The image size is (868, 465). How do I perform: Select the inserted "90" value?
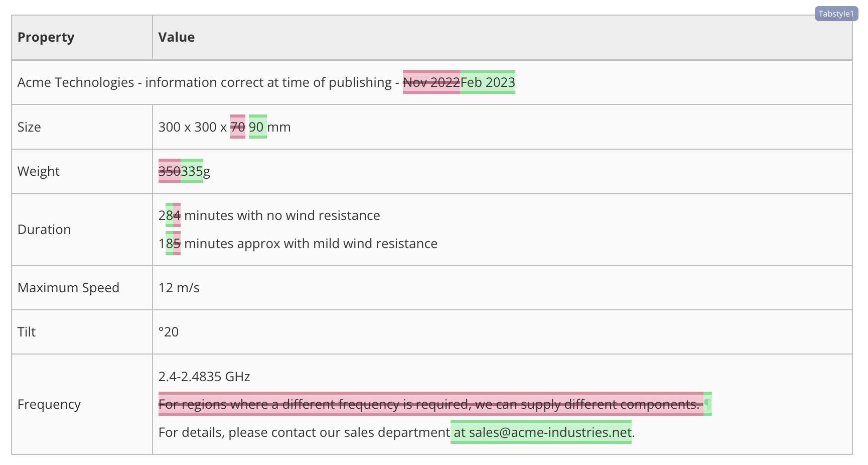tap(257, 127)
